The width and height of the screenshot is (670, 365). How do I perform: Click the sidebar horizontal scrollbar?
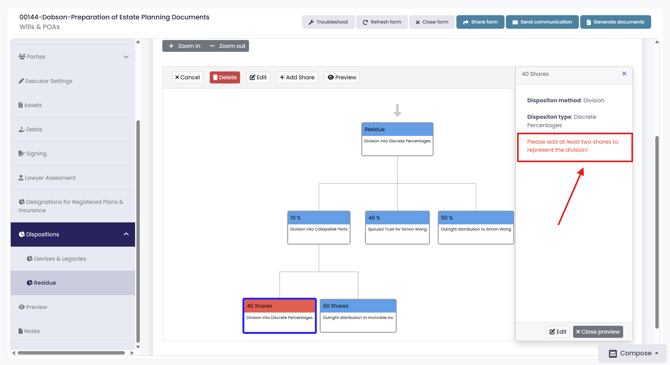71,353
